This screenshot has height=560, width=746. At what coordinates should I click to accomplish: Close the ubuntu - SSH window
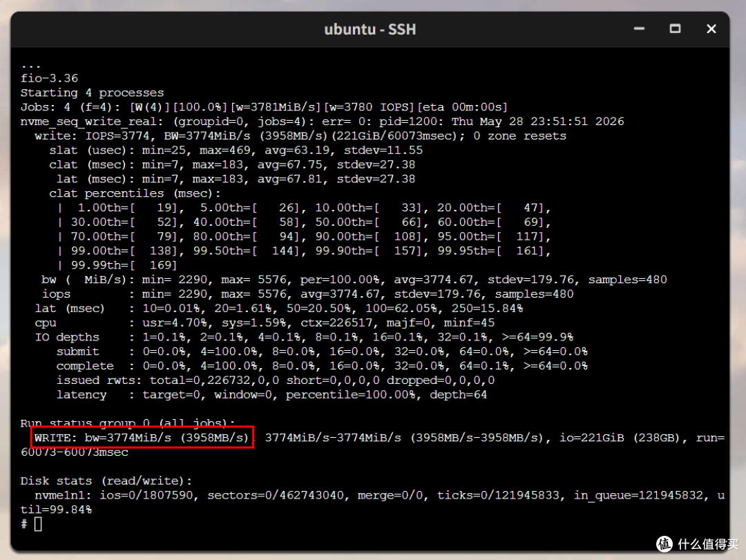pos(711,29)
